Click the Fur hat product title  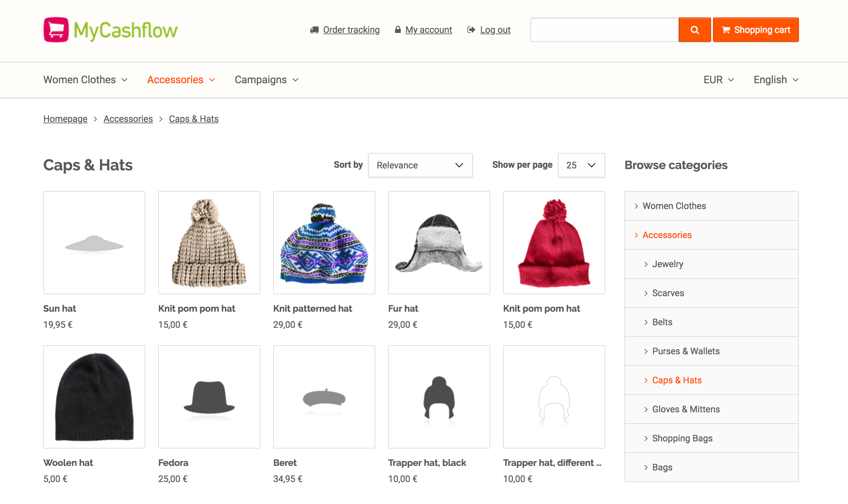coord(403,308)
